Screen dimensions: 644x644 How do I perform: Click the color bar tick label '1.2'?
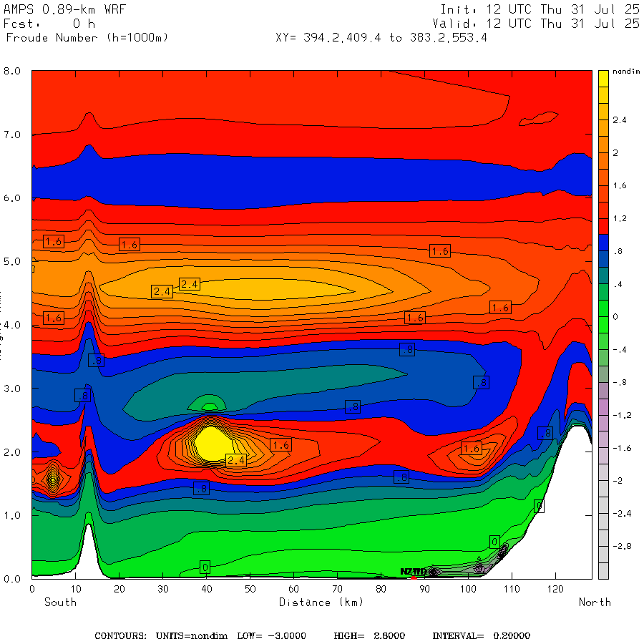620,218
